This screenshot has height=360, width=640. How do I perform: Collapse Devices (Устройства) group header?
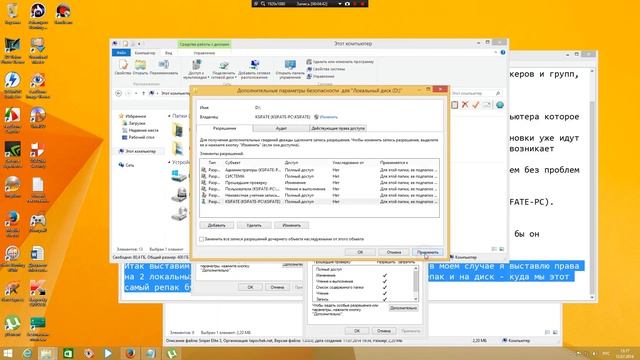[169, 162]
